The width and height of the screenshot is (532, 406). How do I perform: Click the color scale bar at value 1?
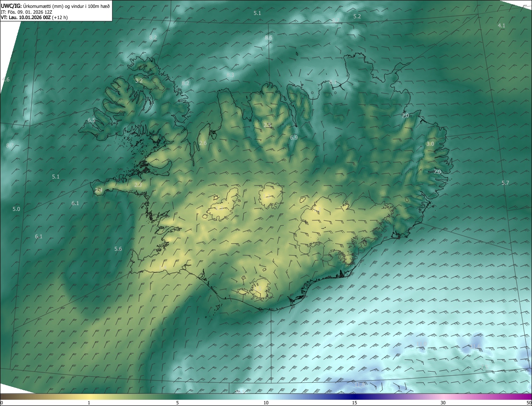click(x=89, y=397)
